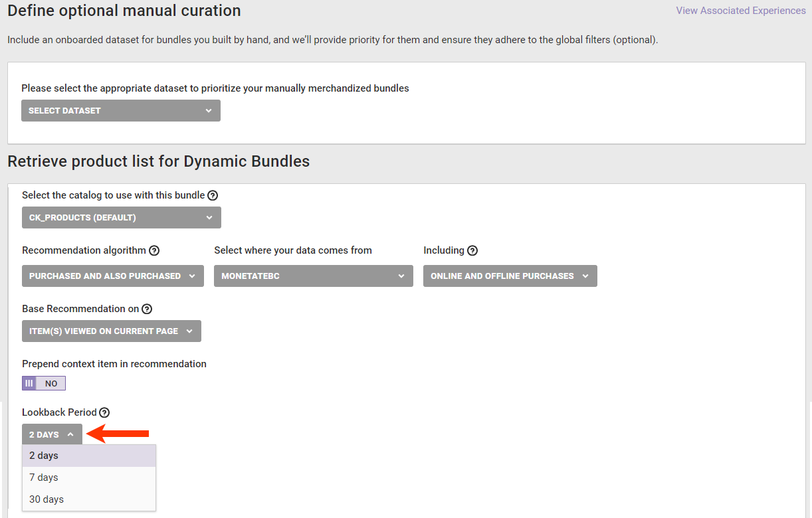Screen dimensions: 812x518
Task: Click help icon next to catalog label
Action: [213, 195]
